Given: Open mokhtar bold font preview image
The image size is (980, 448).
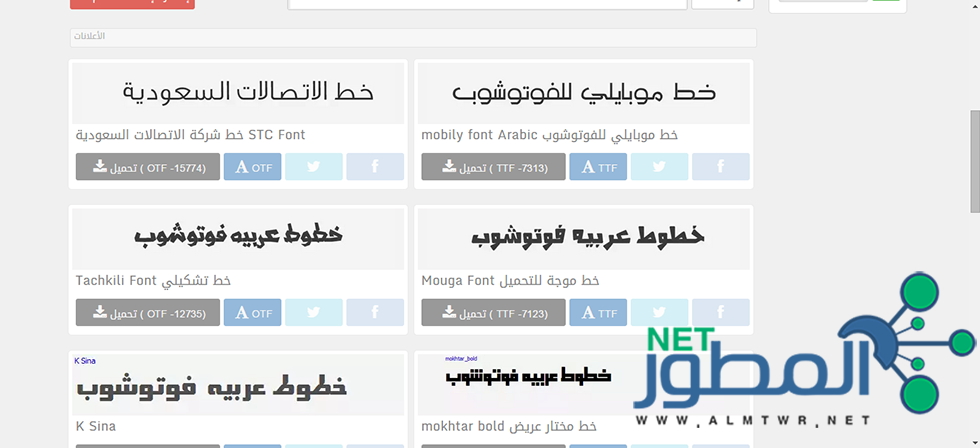Looking at the screenshot, I should pos(584,385).
